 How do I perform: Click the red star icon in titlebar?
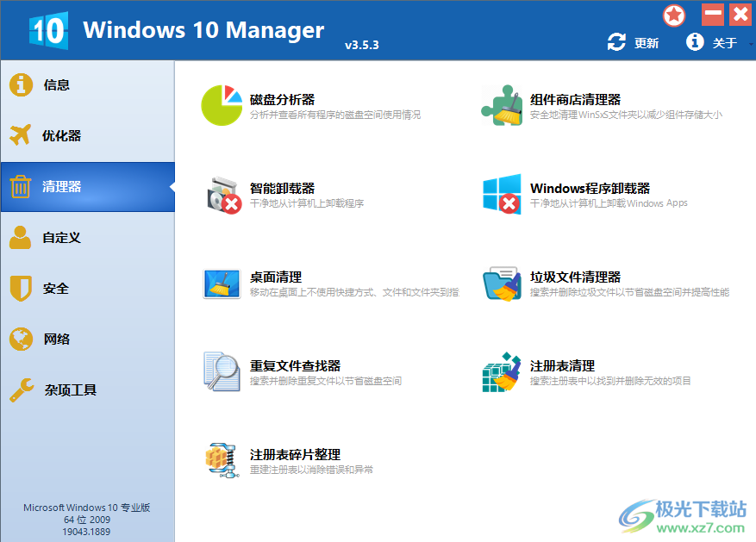click(673, 15)
